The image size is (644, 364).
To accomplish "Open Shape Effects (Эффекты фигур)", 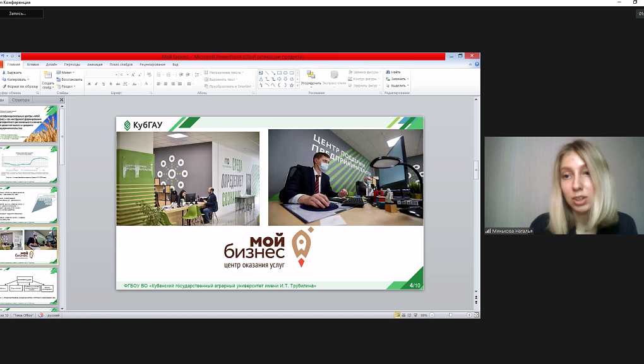I will pos(364,86).
